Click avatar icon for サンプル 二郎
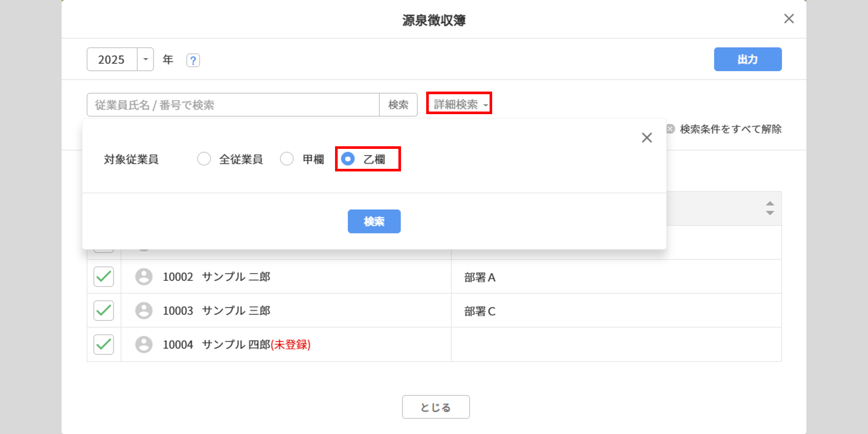868x434 pixels. (x=144, y=276)
